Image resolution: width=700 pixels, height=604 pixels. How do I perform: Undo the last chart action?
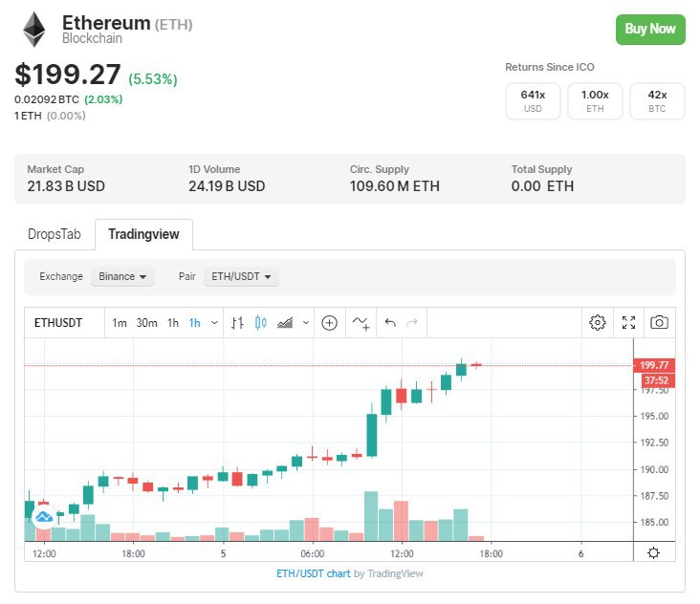(x=390, y=322)
